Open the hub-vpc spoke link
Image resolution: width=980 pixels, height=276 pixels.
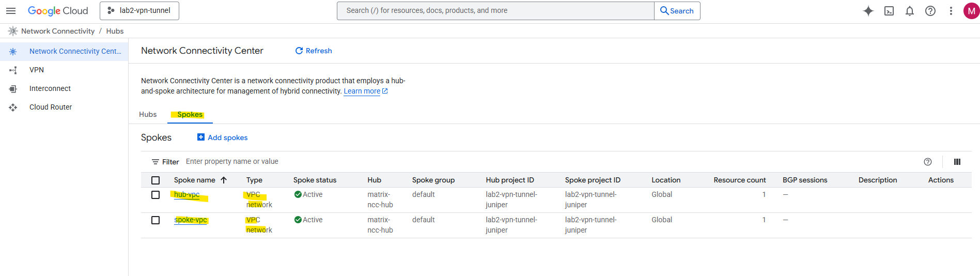tap(186, 195)
